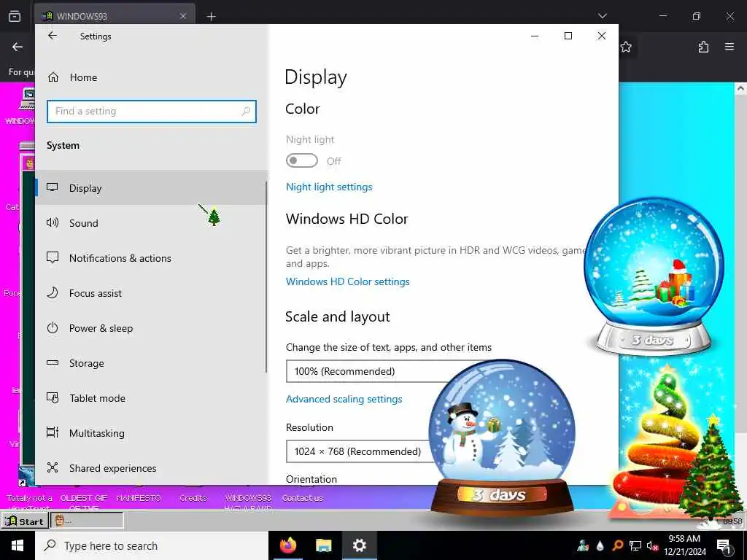Open the MANIFESTO desktop icon in Windows93

[138, 498]
